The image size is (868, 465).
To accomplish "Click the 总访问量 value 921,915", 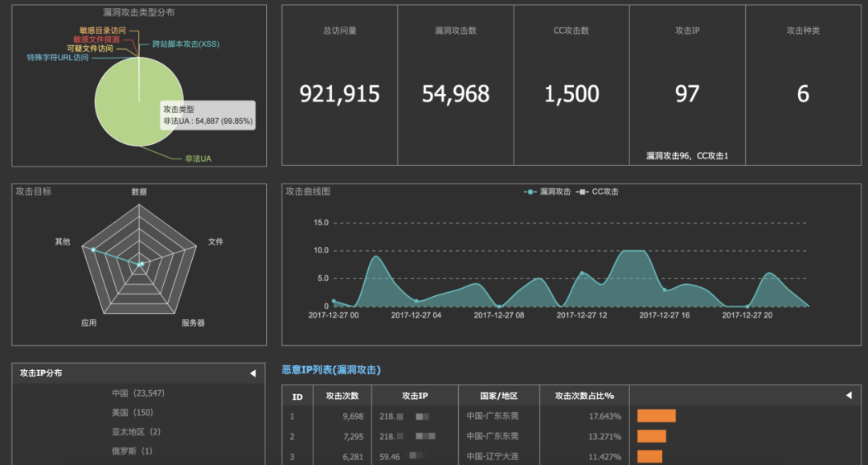I will pyautogui.click(x=339, y=93).
